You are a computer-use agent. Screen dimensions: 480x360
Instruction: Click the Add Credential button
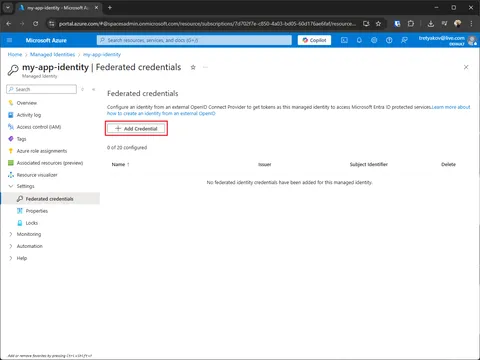point(136,129)
